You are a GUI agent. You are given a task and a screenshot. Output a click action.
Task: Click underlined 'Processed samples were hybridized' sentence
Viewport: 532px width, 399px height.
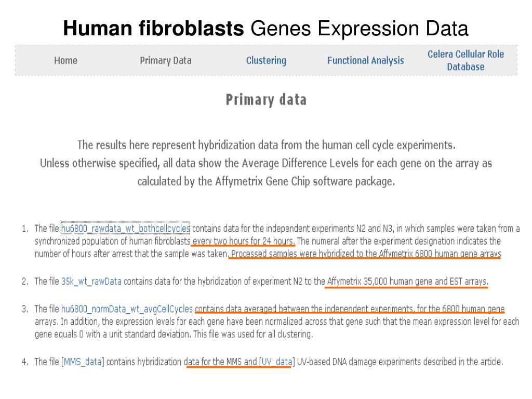point(366,254)
